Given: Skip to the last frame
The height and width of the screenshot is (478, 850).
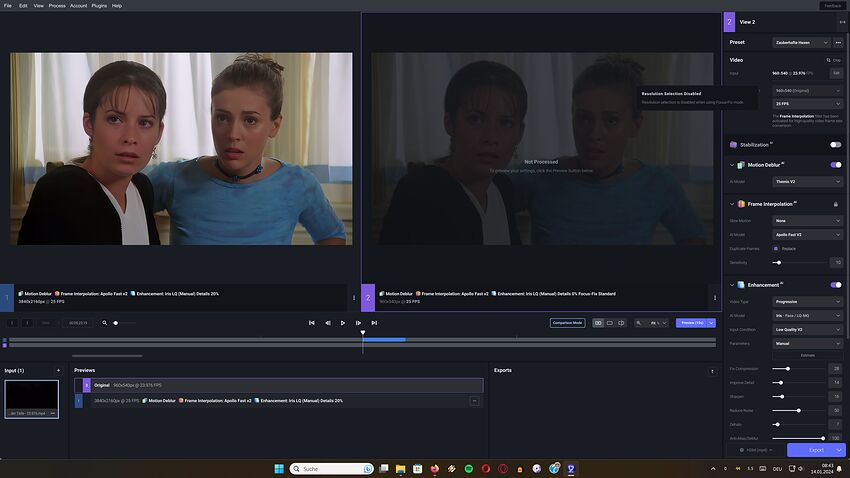Looking at the screenshot, I should pyautogui.click(x=374, y=323).
